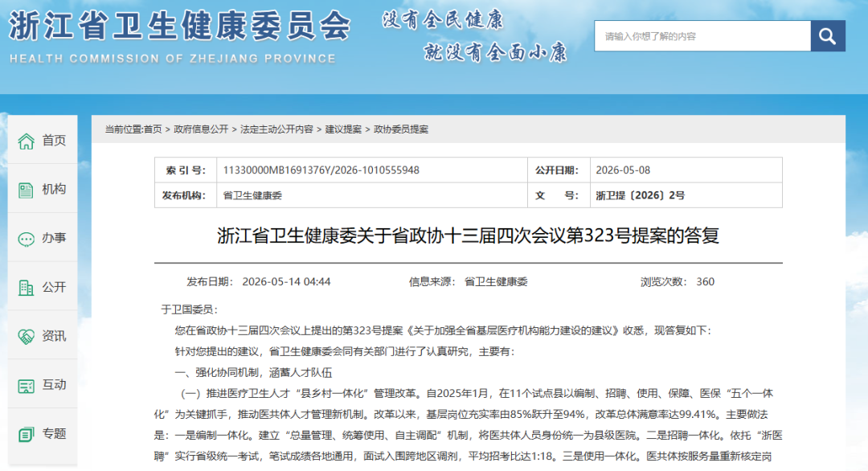Image resolution: width=868 pixels, height=471 pixels.
Task: Click the article title about 第323号提案的答复
Action: coord(469,235)
